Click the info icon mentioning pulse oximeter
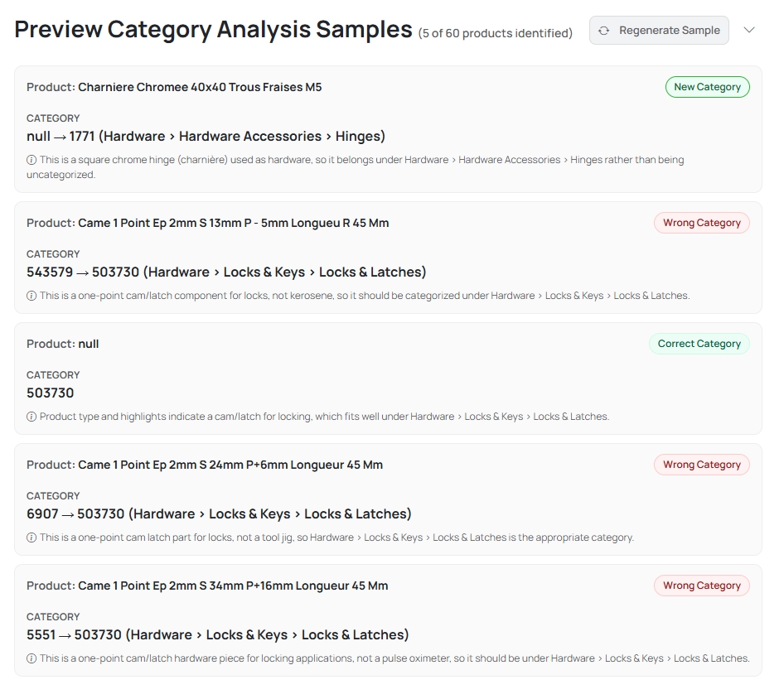Screen dimensions: 784x699 pos(31,658)
